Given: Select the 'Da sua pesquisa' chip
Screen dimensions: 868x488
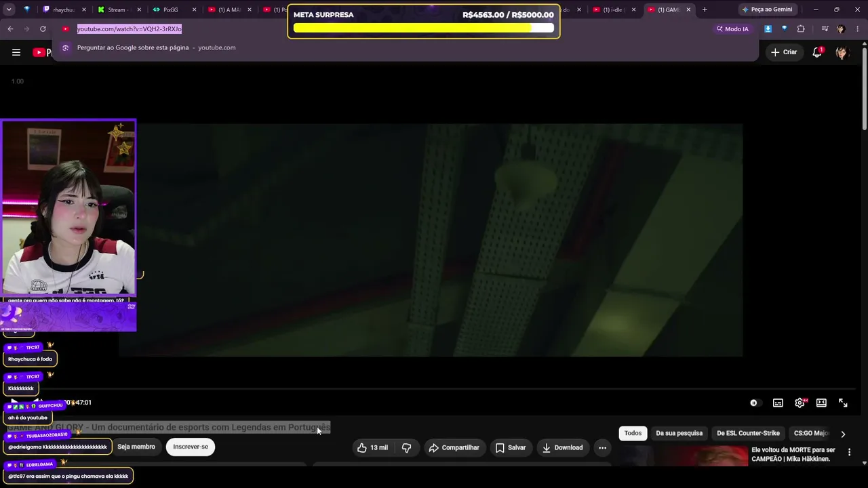Looking at the screenshot, I should click(x=679, y=433).
